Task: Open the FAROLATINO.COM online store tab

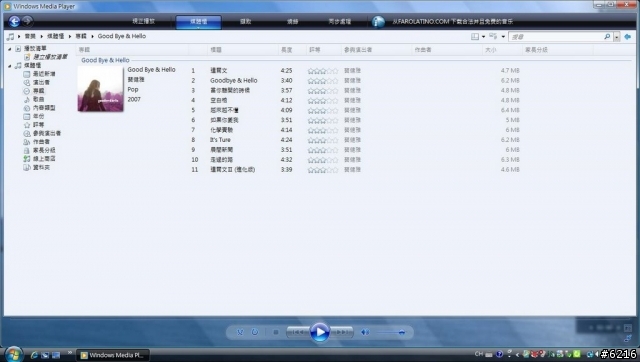Action: [452, 22]
